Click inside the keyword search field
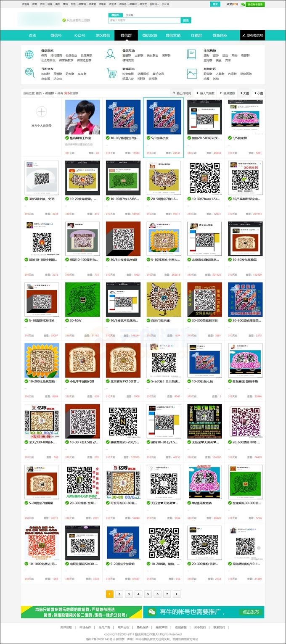Image resolution: width=286 pixels, height=644 pixels. pos(144,20)
